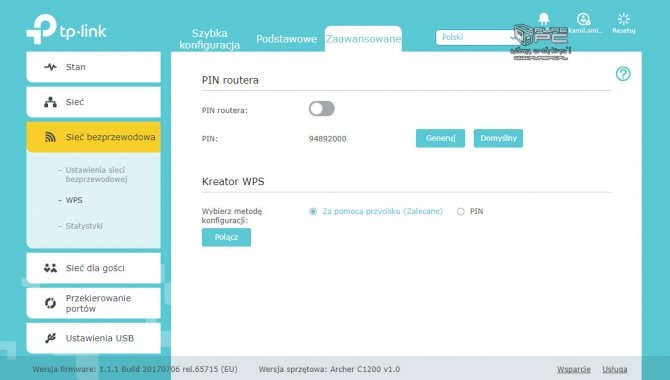Open the kamil.smi account icon

click(583, 19)
